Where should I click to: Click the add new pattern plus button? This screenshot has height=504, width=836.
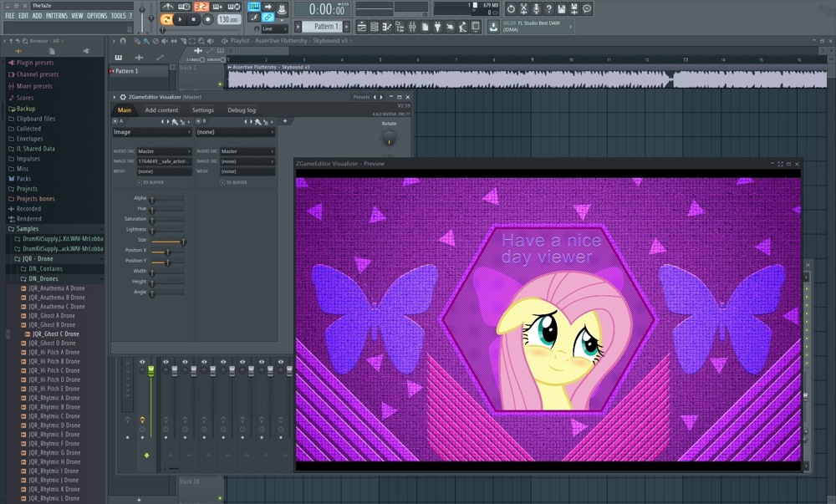[x=347, y=26]
